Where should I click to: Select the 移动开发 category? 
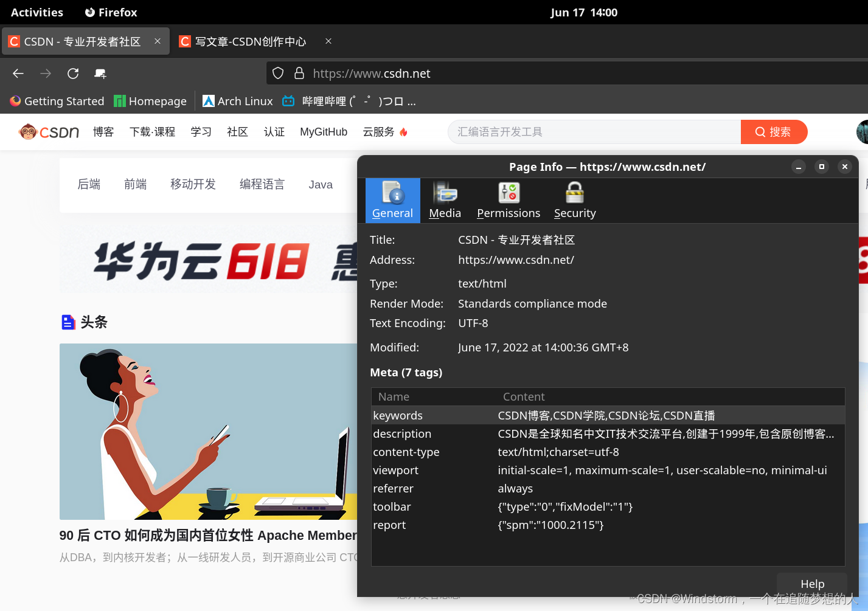click(193, 184)
